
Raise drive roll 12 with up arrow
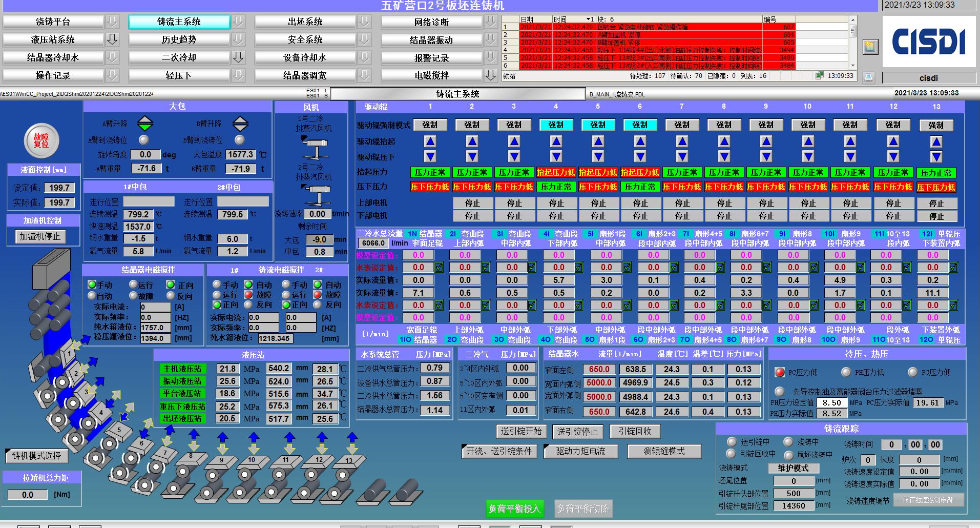tap(893, 141)
